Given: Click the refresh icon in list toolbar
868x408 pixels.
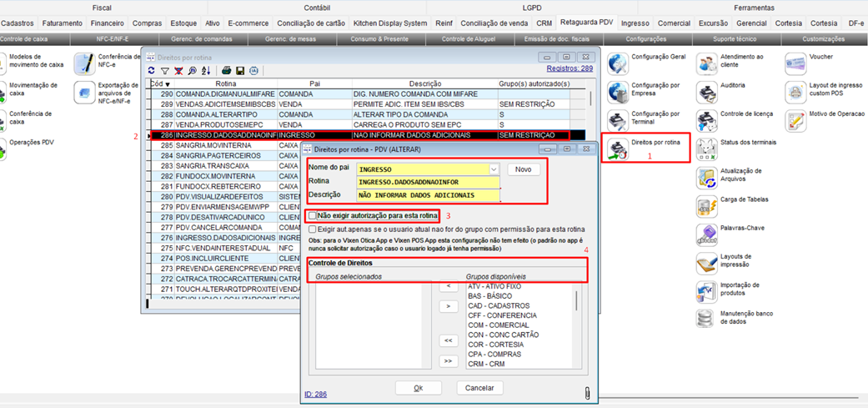Looking at the screenshot, I should click(151, 72).
